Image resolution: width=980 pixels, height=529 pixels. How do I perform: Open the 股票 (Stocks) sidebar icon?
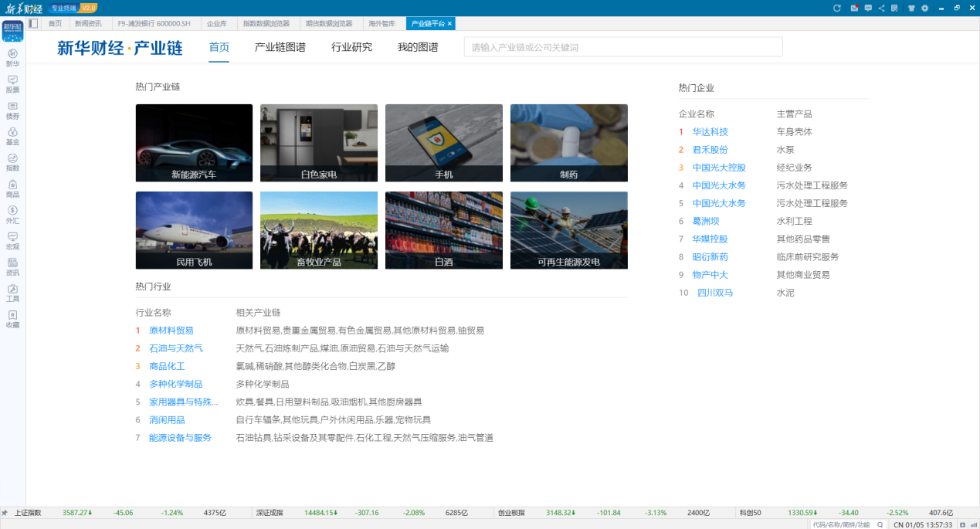(12, 83)
